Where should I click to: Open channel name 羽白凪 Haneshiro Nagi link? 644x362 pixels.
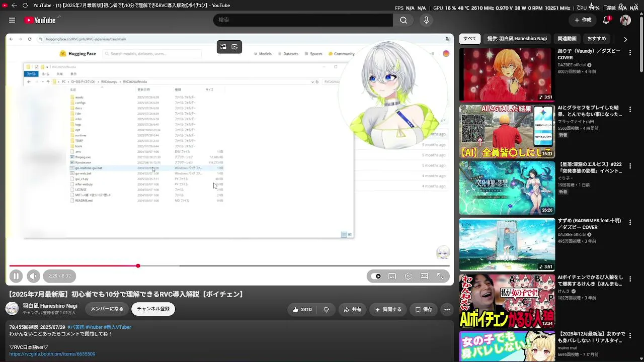point(50,306)
